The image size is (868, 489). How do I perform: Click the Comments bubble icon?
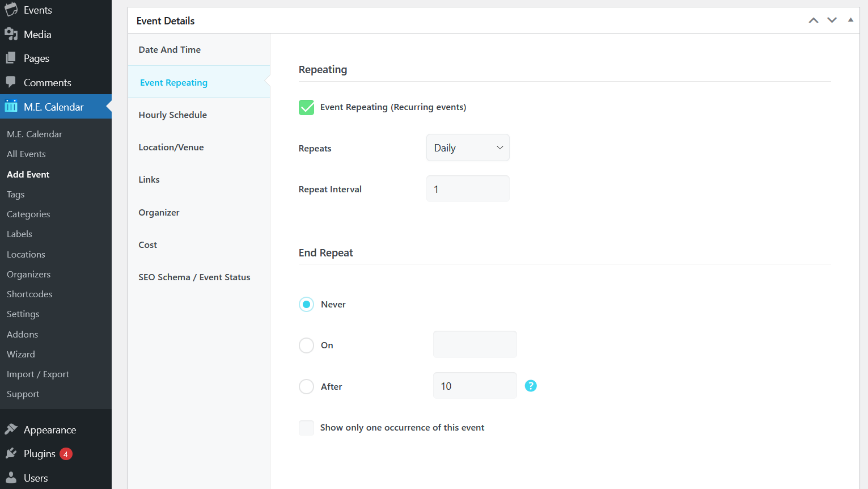(11, 82)
